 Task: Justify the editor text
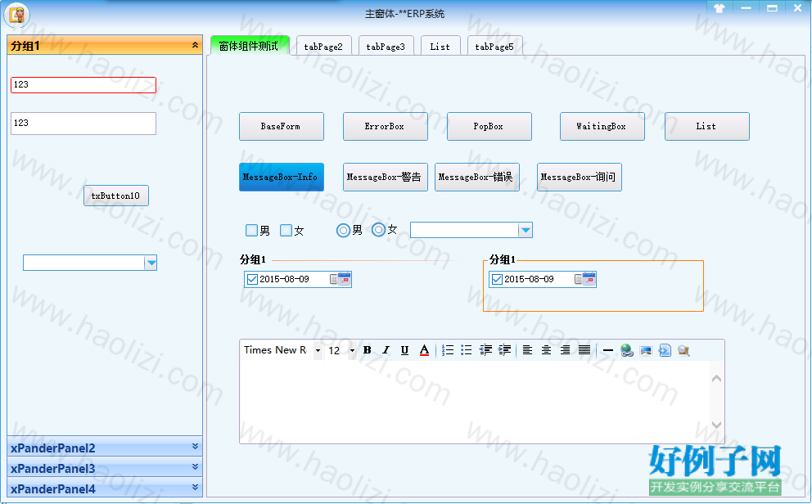click(584, 350)
